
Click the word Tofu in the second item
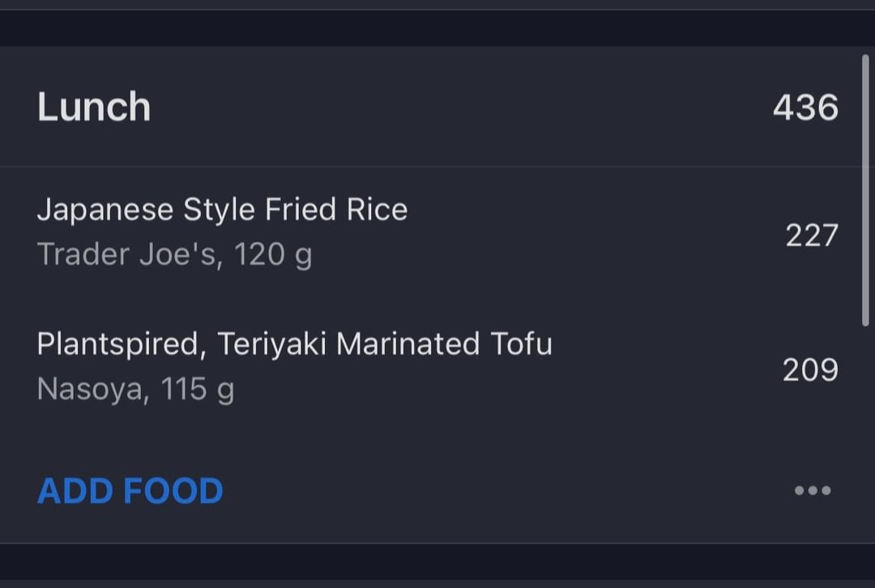pos(521,344)
